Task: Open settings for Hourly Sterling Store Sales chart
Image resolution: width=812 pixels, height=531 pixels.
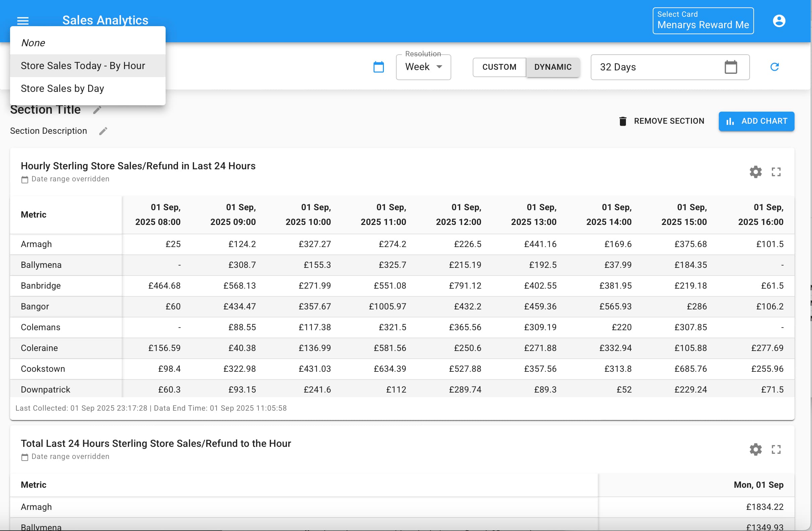Action: point(755,172)
